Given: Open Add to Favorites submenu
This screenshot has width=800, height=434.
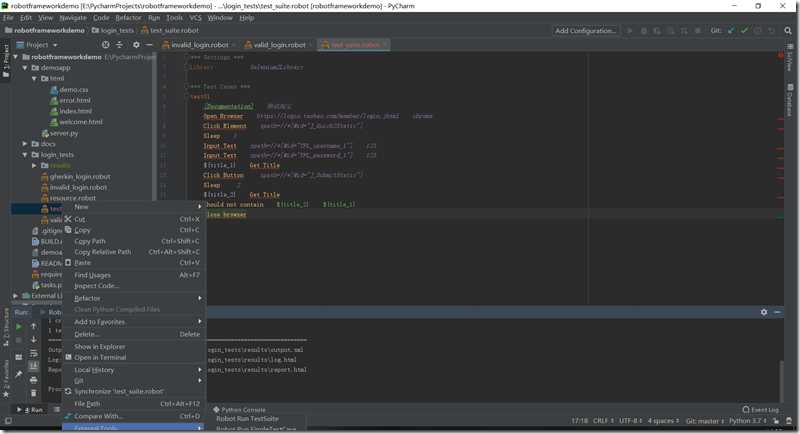Looking at the screenshot, I should tap(133, 322).
